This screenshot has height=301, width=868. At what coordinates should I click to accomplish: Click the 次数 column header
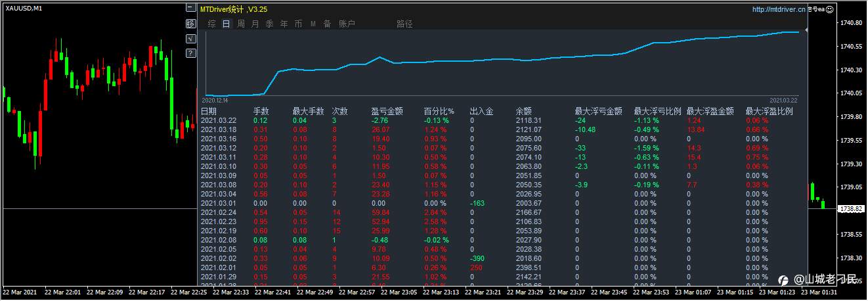(339, 111)
